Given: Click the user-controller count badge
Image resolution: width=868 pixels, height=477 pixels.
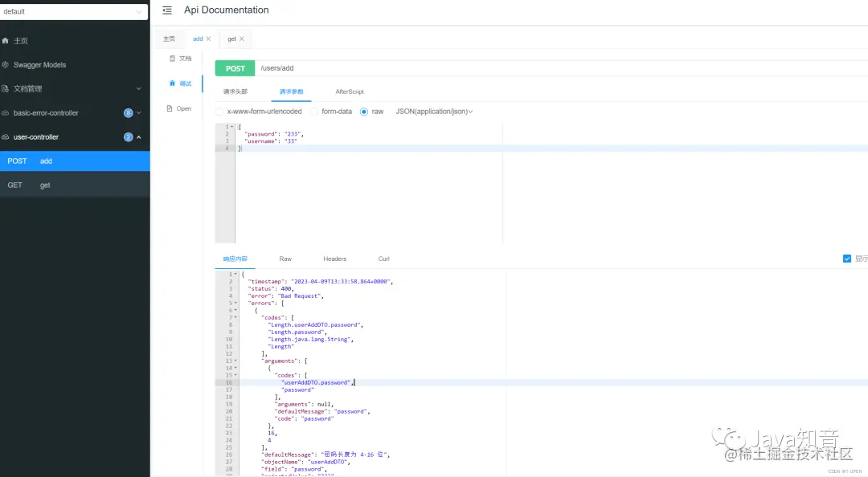Looking at the screenshot, I should pyautogui.click(x=129, y=137).
